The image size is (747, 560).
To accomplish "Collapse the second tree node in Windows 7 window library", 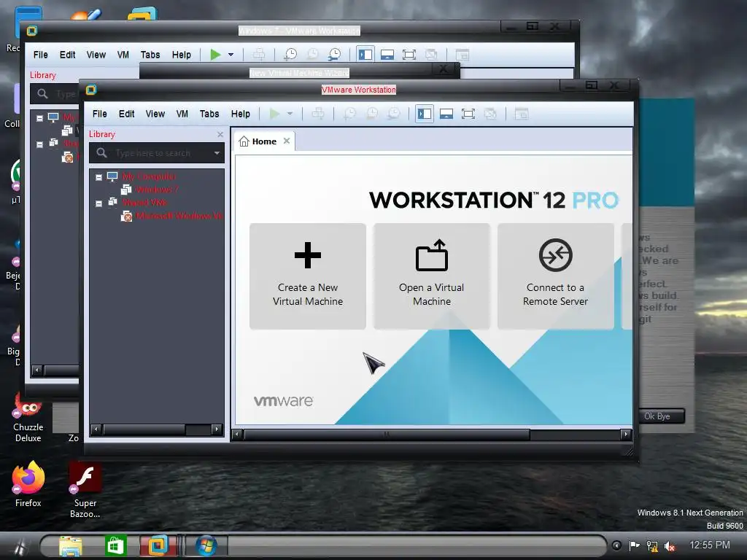I will (39, 144).
